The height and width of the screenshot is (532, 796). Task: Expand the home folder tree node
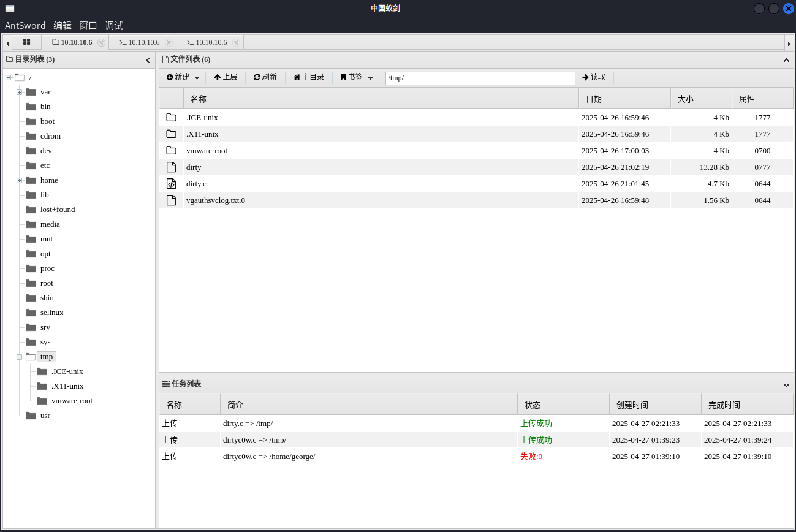[x=19, y=180]
